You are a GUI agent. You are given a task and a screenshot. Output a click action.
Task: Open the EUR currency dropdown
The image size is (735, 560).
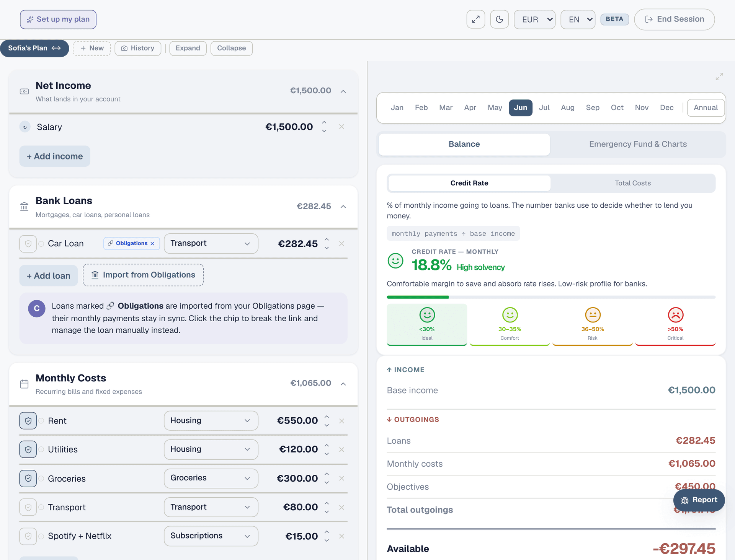coord(534,20)
